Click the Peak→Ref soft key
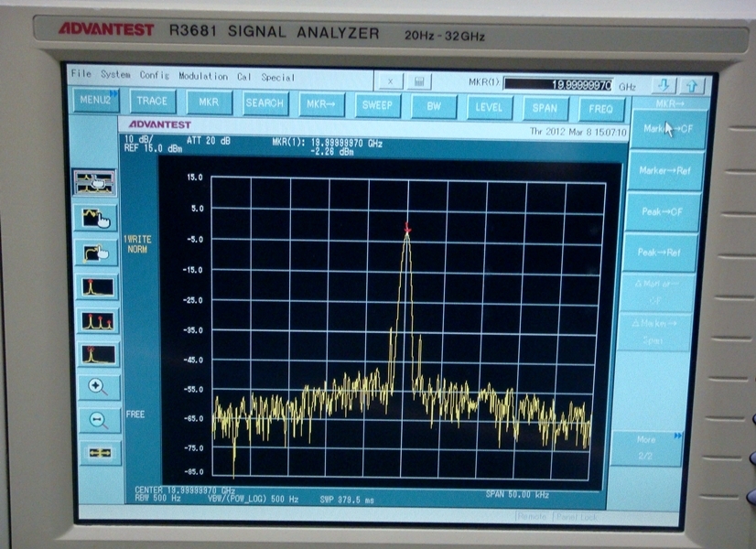Viewport: 756px width, 549px height. [659, 253]
